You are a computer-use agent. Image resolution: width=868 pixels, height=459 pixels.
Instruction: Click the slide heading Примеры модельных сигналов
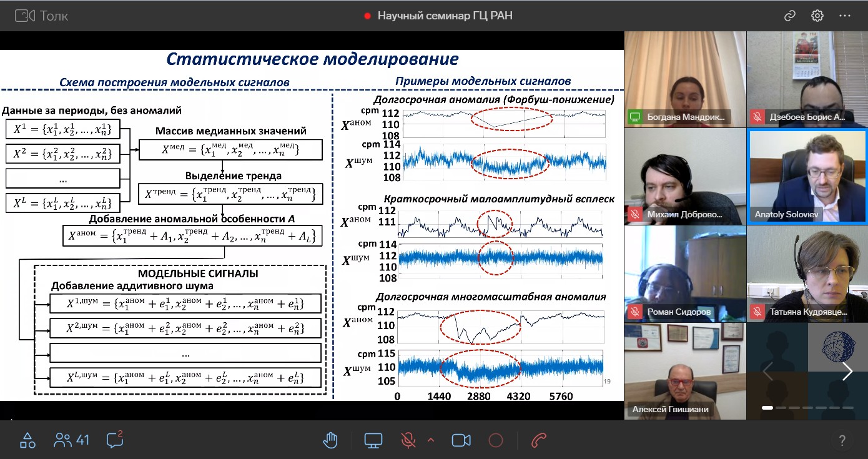pos(483,81)
